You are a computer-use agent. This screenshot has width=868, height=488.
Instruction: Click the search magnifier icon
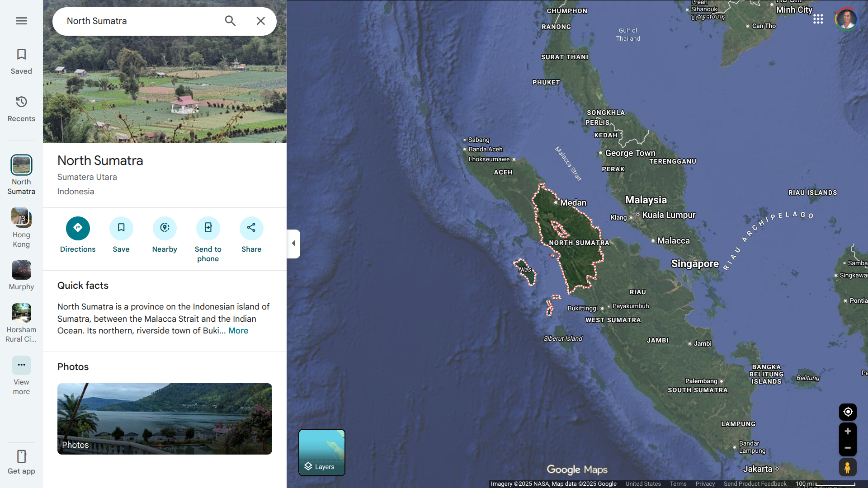pyautogui.click(x=230, y=21)
